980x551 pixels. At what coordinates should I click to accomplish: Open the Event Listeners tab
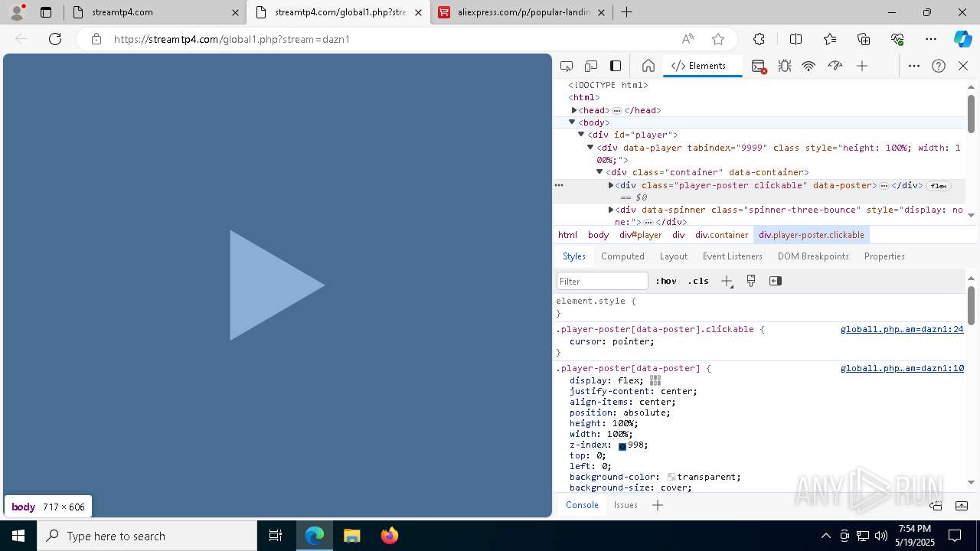point(733,256)
